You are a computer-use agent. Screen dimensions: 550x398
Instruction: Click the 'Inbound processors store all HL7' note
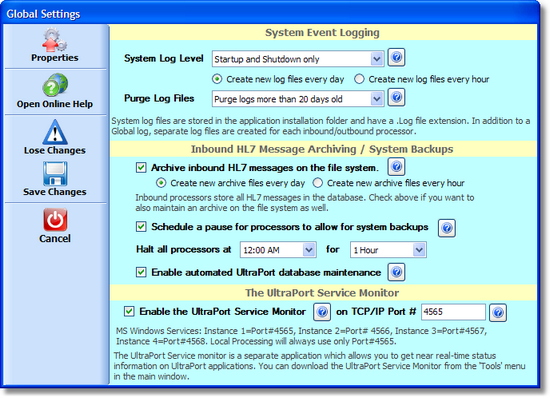(305, 203)
